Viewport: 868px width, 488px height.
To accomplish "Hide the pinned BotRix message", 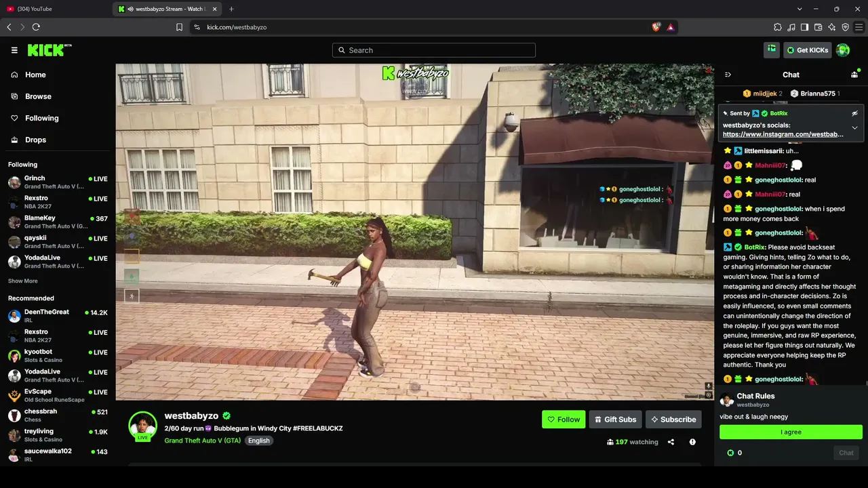I will [x=855, y=113].
